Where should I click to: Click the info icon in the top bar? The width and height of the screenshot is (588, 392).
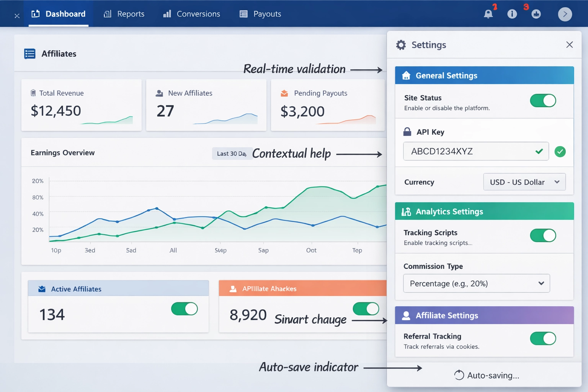pos(512,14)
